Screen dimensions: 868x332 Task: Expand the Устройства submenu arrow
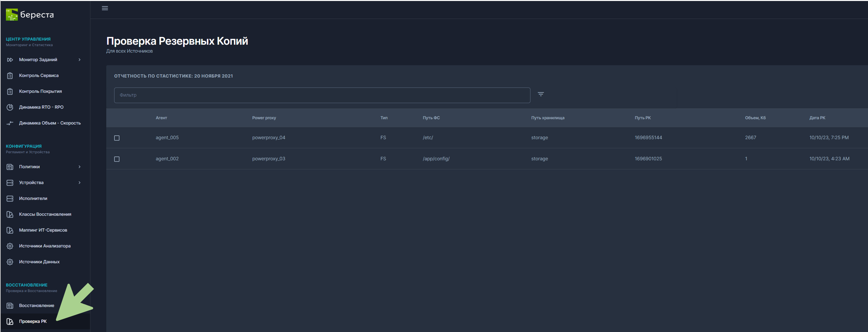point(80,183)
